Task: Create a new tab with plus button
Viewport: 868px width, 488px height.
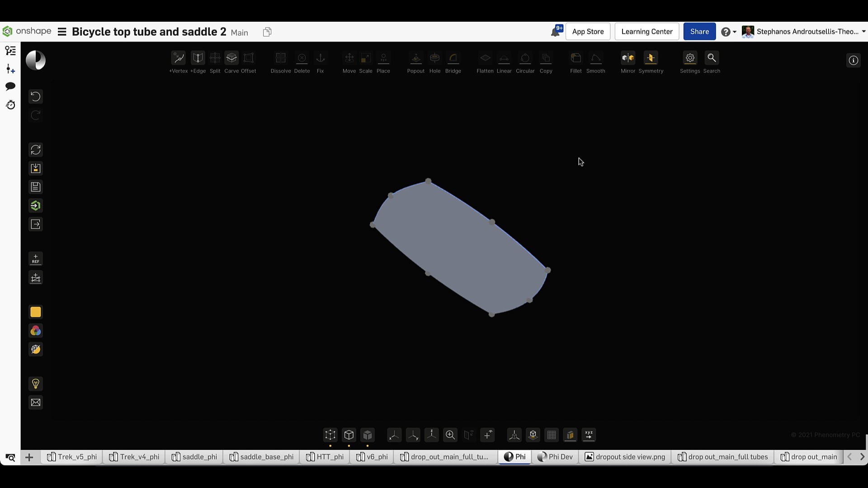Action: point(29,457)
